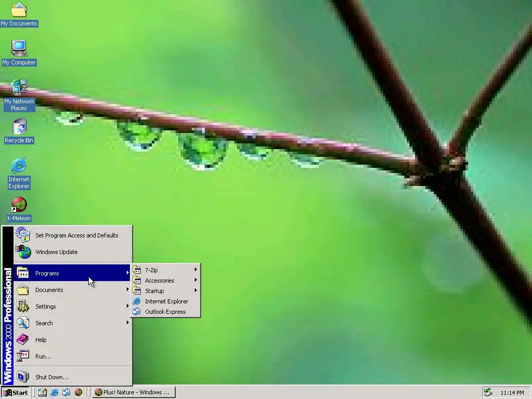Click the Set Program Access icon
This screenshot has height=399, width=532.
[x=23, y=235]
